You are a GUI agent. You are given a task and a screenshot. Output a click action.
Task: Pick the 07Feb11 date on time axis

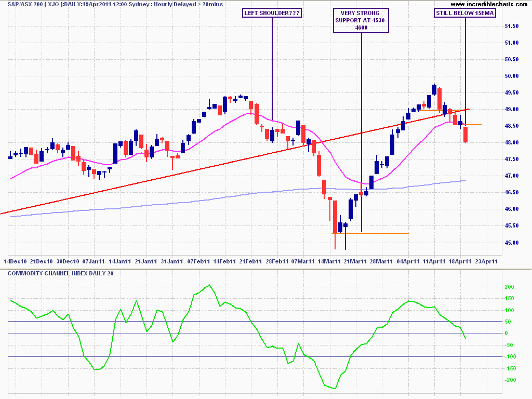pos(198,261)
